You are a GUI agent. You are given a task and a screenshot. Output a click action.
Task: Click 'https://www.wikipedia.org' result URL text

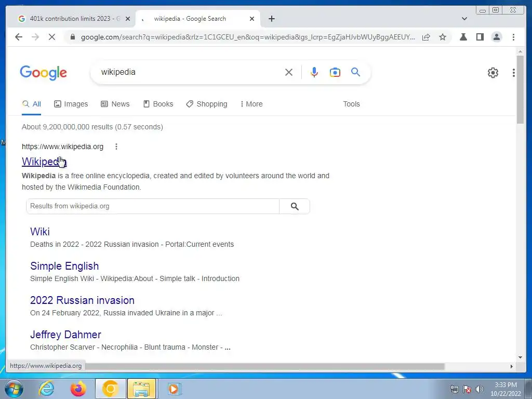tap(62, 147)
